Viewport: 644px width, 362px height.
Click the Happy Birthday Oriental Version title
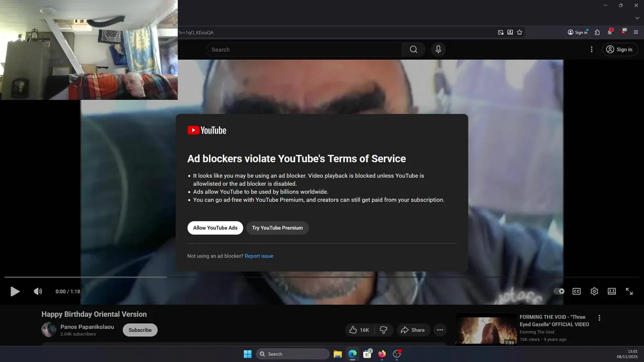(94, 314)
